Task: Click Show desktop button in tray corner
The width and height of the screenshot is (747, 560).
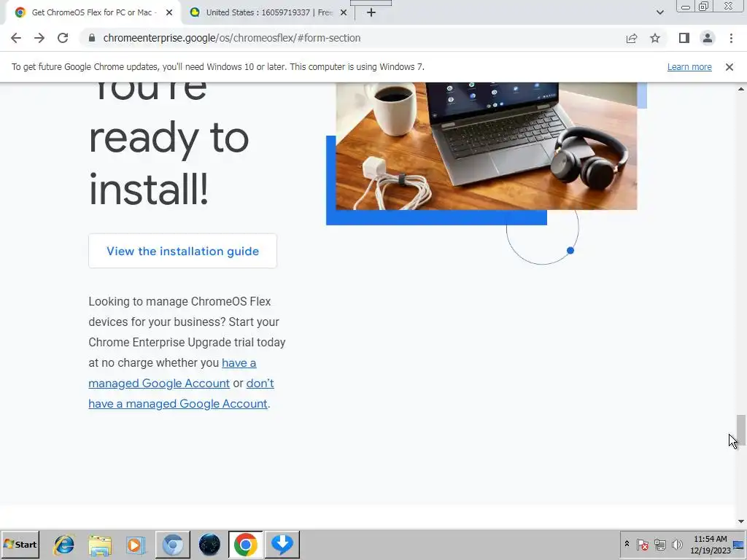Action: pyautogui.click(x=740, y=544)
